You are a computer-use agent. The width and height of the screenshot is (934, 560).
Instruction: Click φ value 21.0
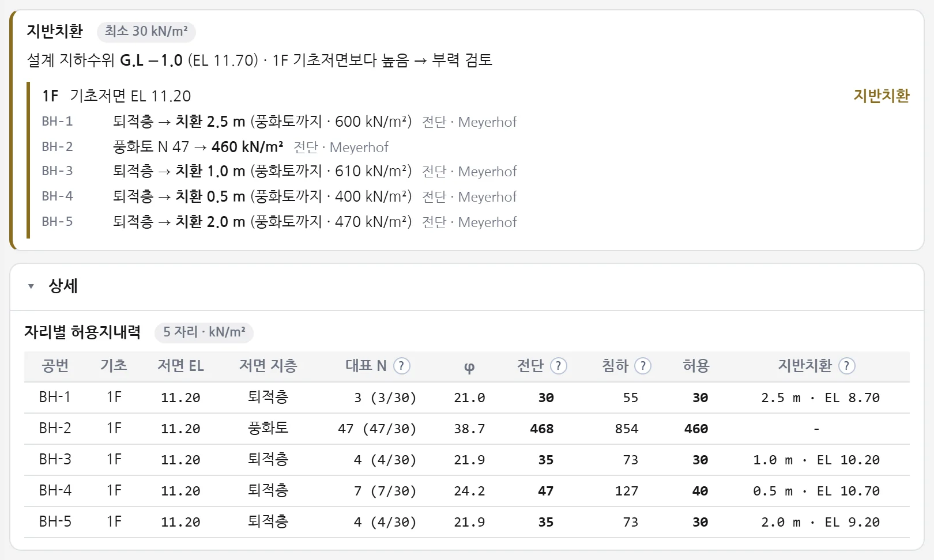(x=469, y=398)
